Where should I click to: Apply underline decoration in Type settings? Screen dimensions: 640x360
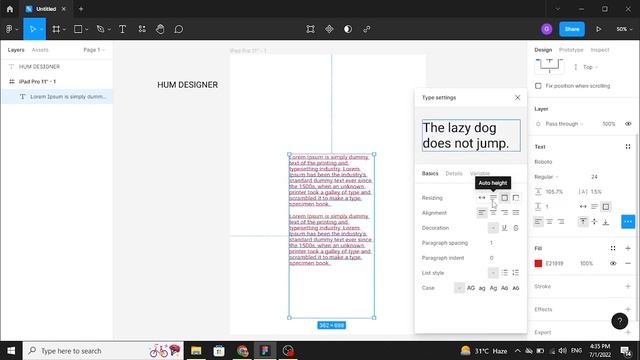point(504,228)
